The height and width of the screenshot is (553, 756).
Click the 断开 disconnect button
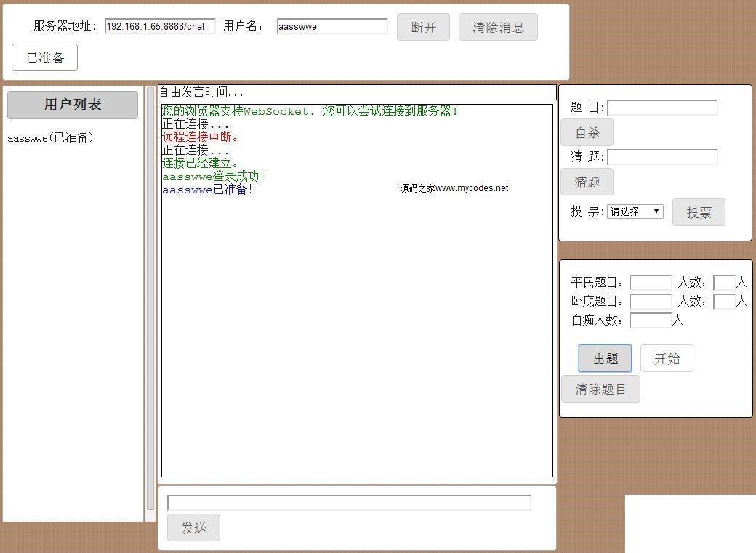coord(423,27)
